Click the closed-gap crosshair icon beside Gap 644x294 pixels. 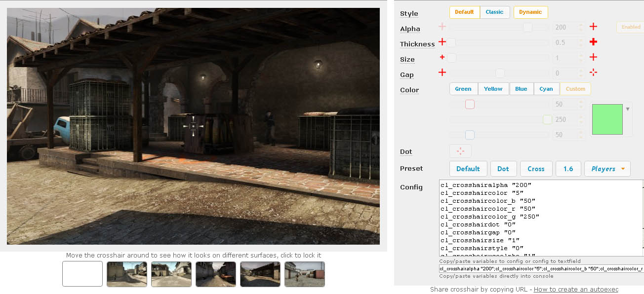(442, 73)
